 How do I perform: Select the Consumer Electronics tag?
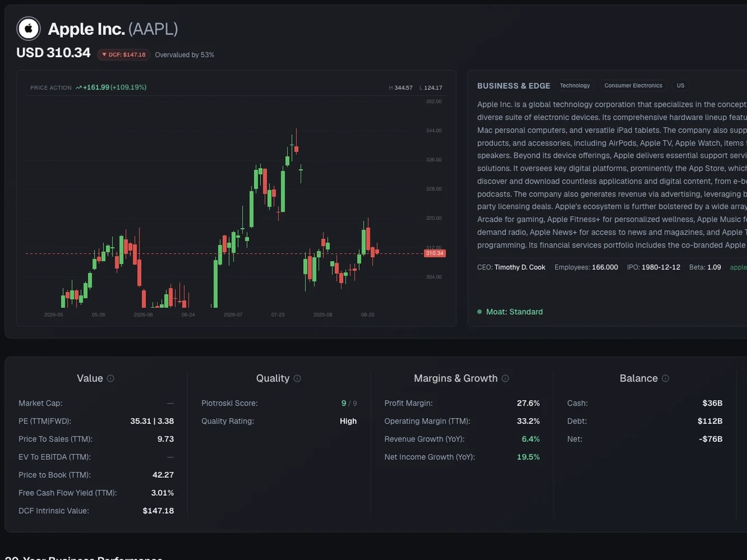pyautogui.click(x=633, y=86)
